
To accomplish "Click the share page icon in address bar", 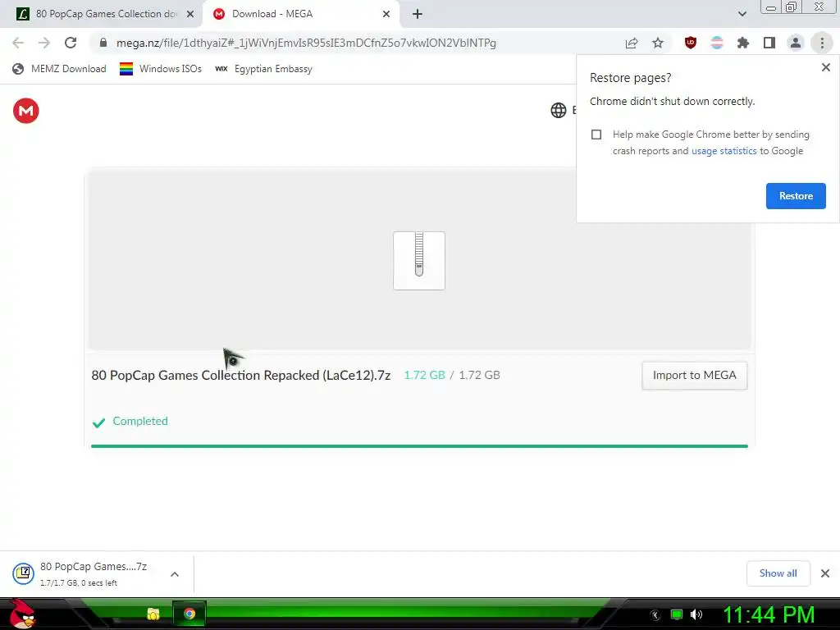I will coord(632,43).
